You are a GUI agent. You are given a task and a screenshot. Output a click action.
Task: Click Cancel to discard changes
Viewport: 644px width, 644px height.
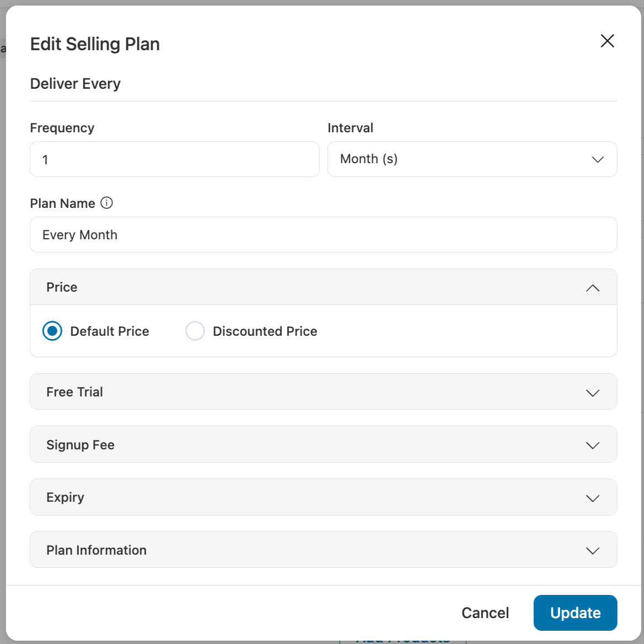point(485,613)
